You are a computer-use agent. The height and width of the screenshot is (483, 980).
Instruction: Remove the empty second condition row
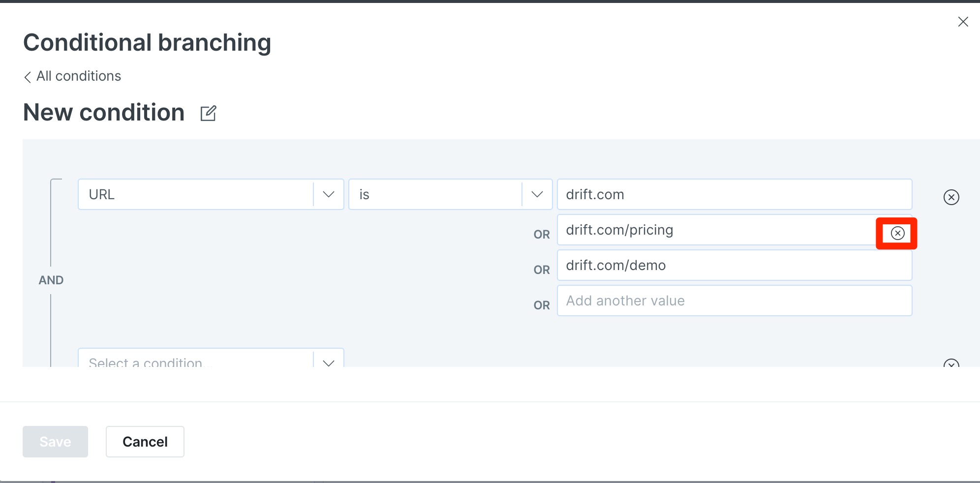[951, 363]
